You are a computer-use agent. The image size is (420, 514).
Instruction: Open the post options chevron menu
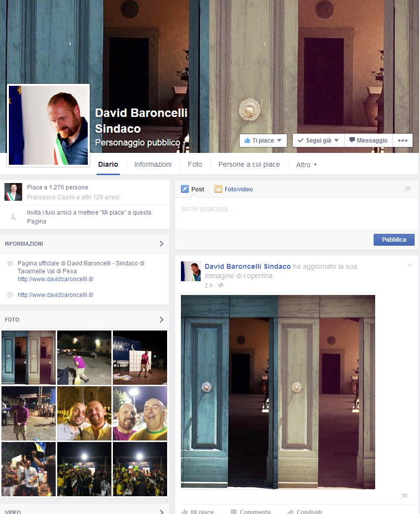(410, 265)
